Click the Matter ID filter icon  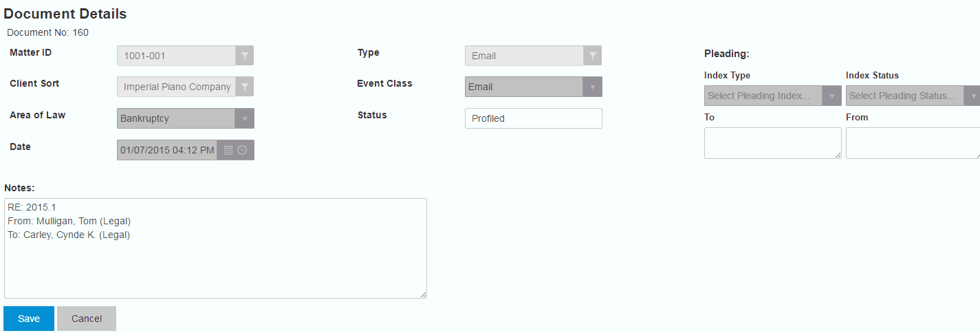tap(245, 56)
